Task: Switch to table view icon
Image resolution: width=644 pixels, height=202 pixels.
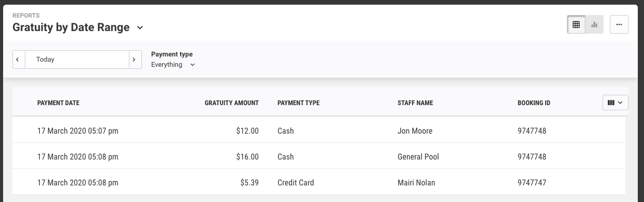Action: [576, 24]
